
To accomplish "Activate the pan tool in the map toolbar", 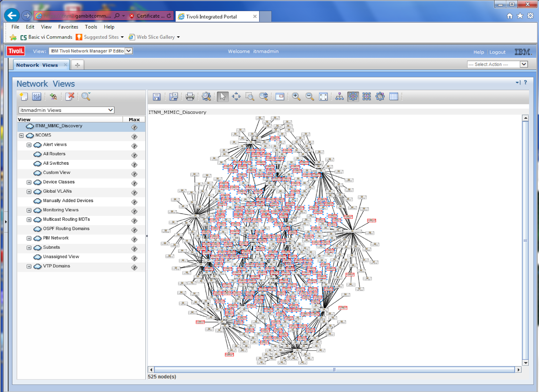I will point(236,97).
